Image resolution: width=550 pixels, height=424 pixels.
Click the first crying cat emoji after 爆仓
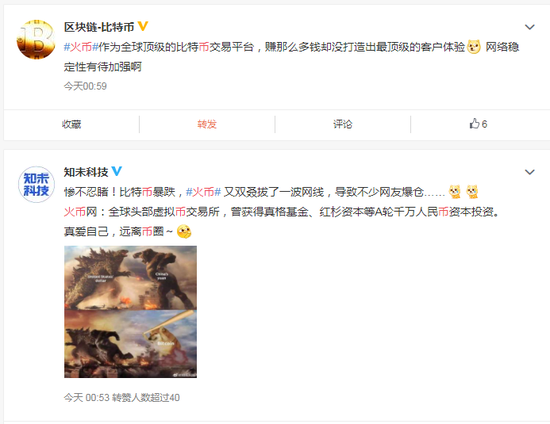coord(455,192)
